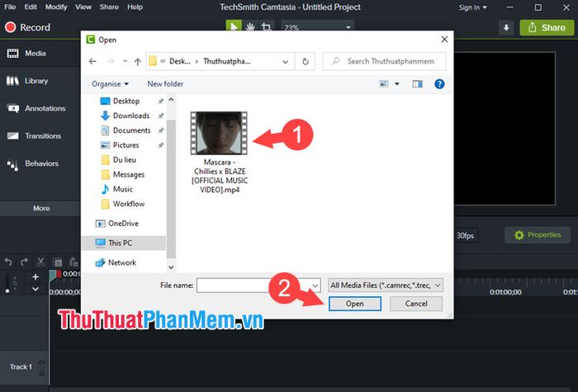Open the All Media Files type dropdown
This screenshot has width=578, height=392.
[x=386, y=286]
